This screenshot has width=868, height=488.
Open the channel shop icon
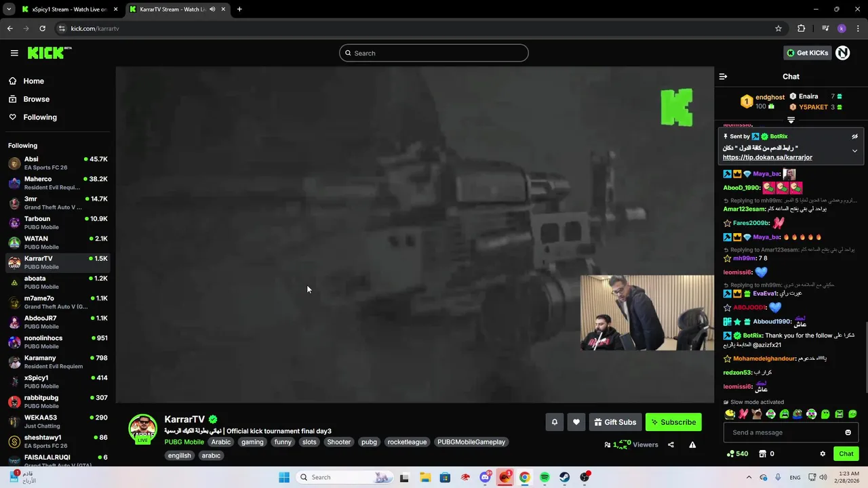[762, 453]
